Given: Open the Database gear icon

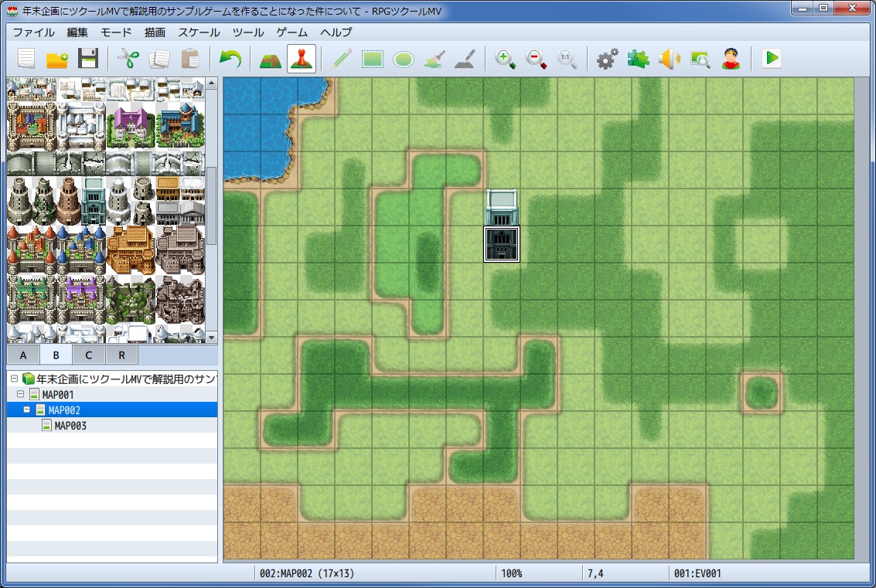Looking at the screenshot, I should point(607,59).
